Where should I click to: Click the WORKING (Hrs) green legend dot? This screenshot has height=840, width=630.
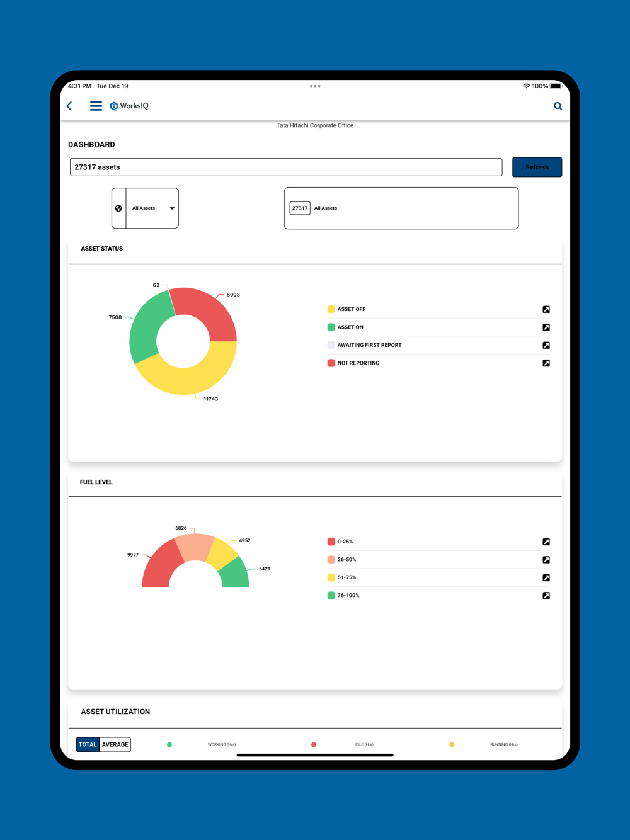point(169,744)
